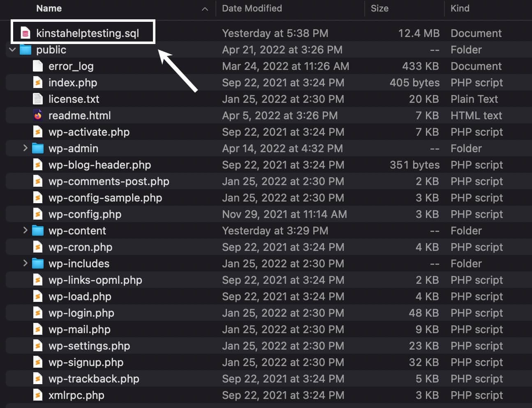Click the PHP script icon beside index.php
The height and width of the screenshot is (408, 532).
pyautogui.click(x=37, y=82)
